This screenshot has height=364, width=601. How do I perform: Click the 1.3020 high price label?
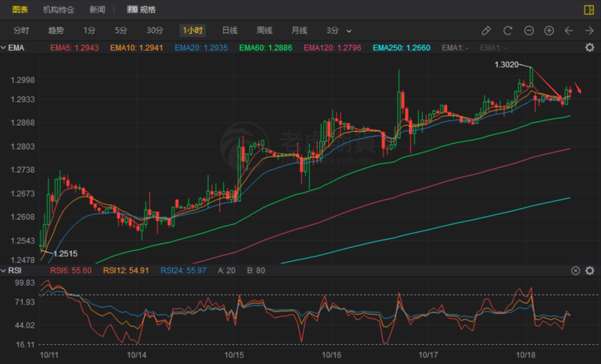507,65
